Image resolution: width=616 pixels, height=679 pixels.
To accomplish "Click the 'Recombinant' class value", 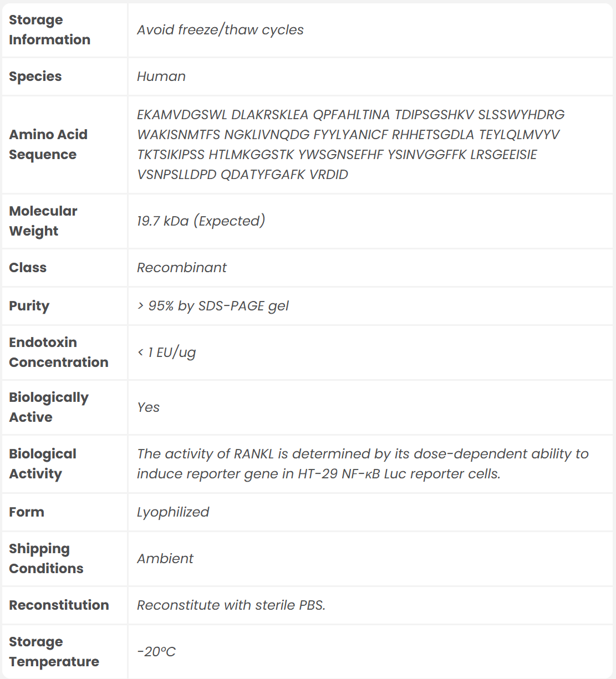I will click(182, 268).
